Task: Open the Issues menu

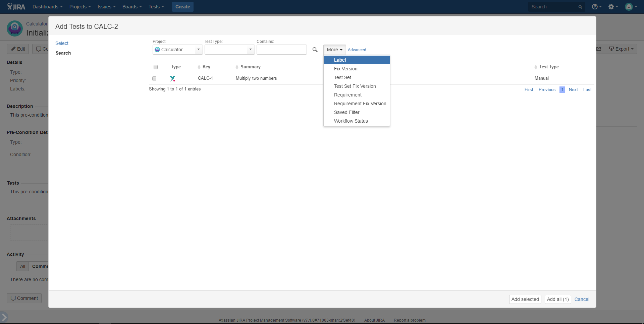Action: pyautogui.click(x=106, y=7)
